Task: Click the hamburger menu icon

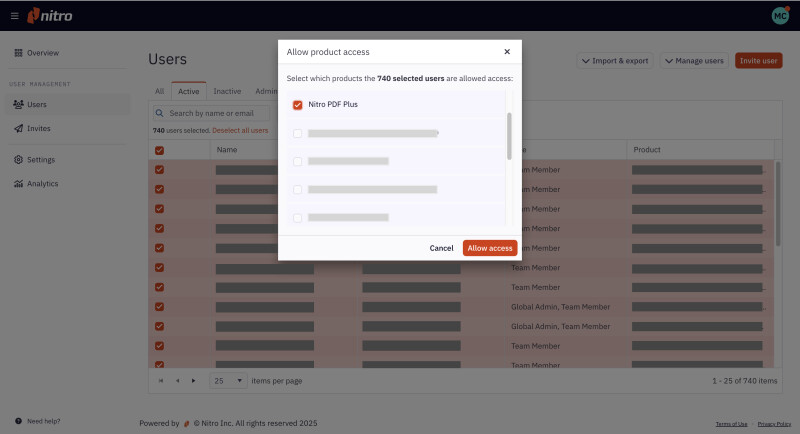Action: [14, 16]
